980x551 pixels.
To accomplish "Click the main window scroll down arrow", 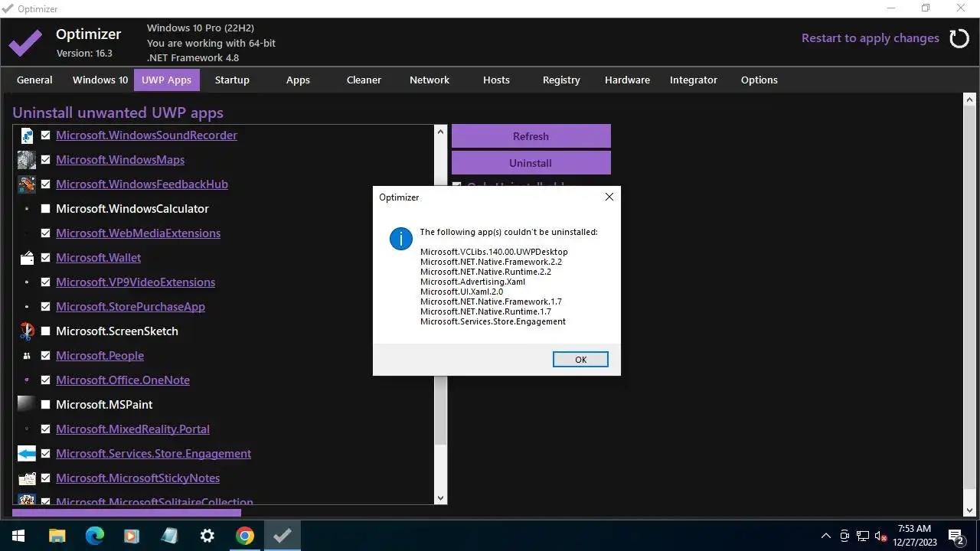I will tap(970, 510).
